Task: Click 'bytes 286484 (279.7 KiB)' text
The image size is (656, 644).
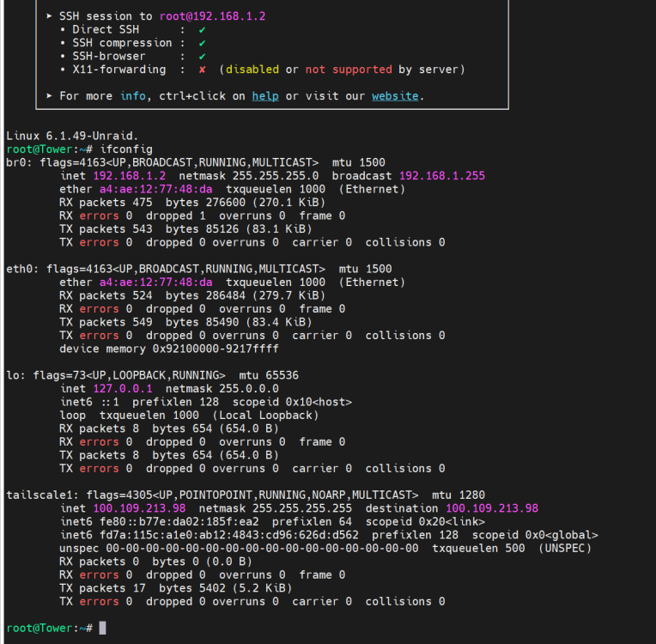Action: coord(246,296)
